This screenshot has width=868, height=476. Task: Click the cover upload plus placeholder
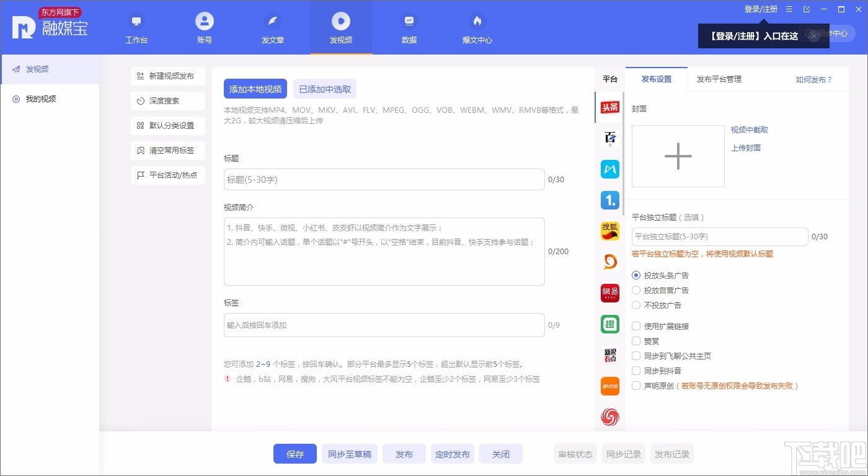pyautogui.click(x=678, y=156)
